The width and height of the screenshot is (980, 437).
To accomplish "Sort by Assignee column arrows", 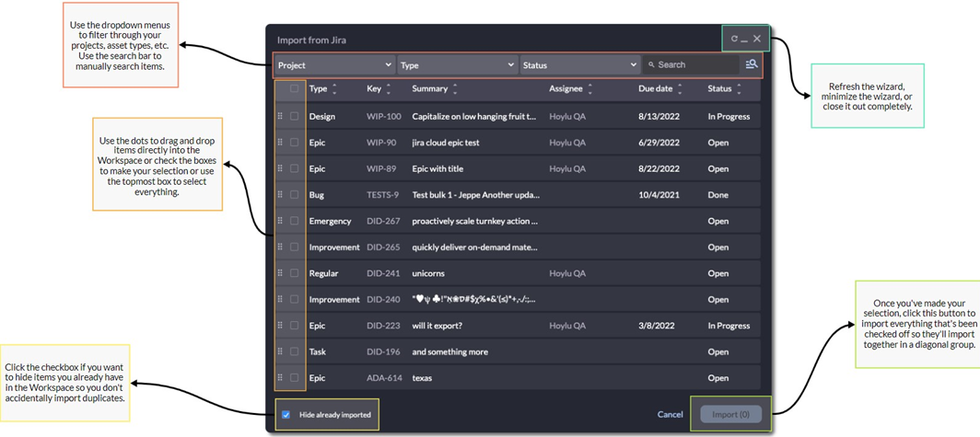I will [590, 89].
